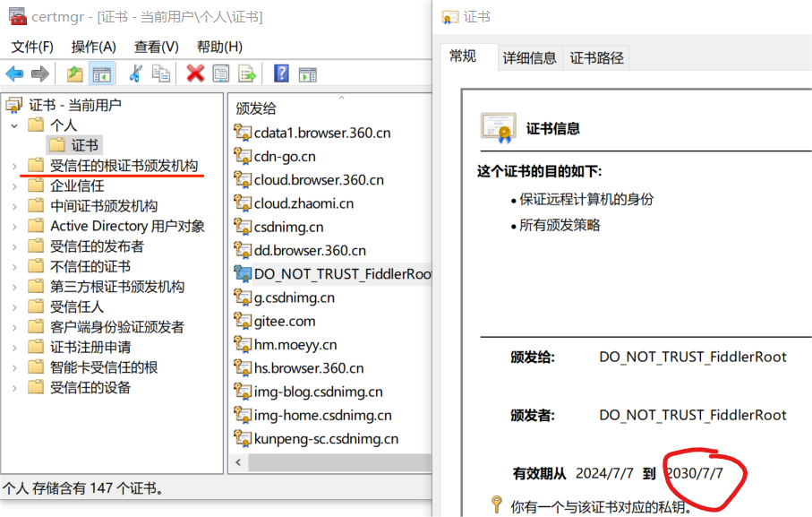Open the 文件(F) menu
The image size is (812, 517).
[32, 47]
